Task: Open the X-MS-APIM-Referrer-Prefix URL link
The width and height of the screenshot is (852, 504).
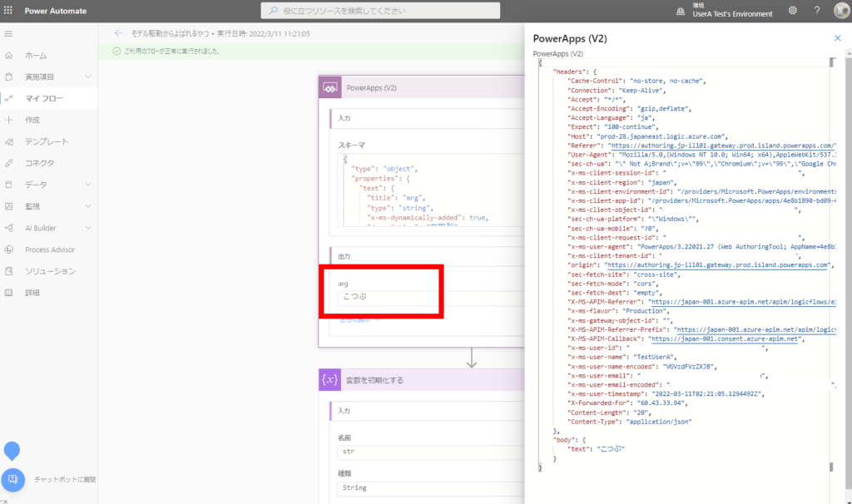Action: [x=756, y=329]
